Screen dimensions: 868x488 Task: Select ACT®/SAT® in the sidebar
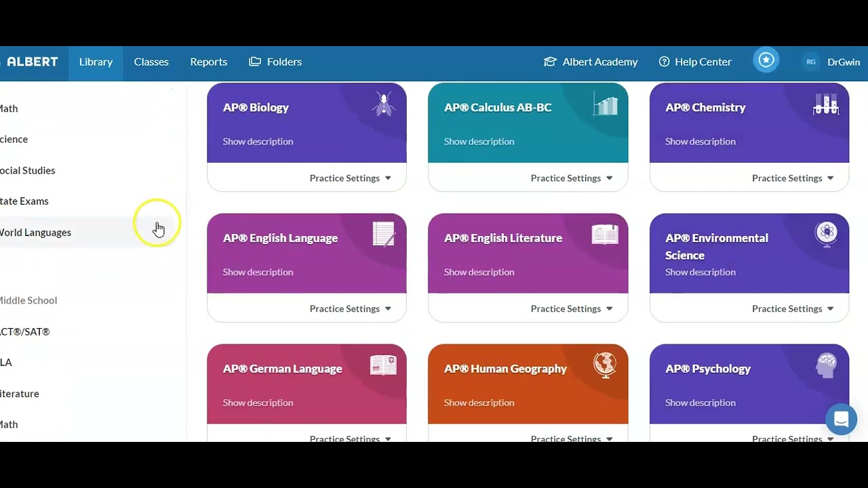tap(24, 331)
